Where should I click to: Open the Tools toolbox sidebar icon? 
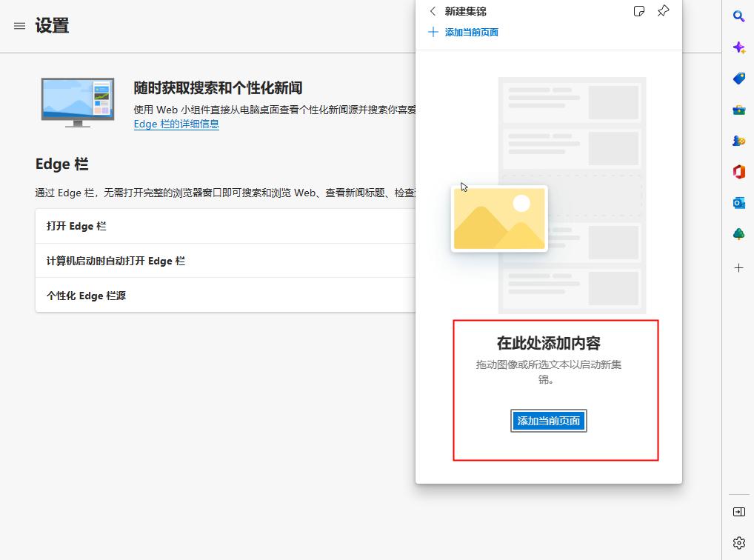(738, 110)
